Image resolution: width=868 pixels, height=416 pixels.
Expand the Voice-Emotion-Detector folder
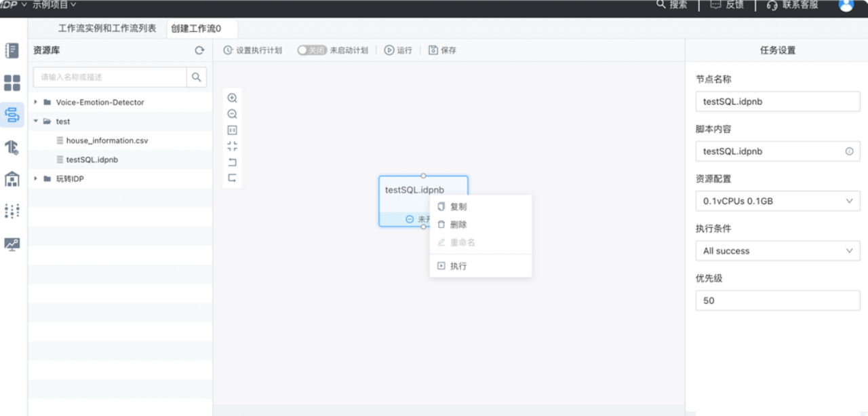[36, 102]
